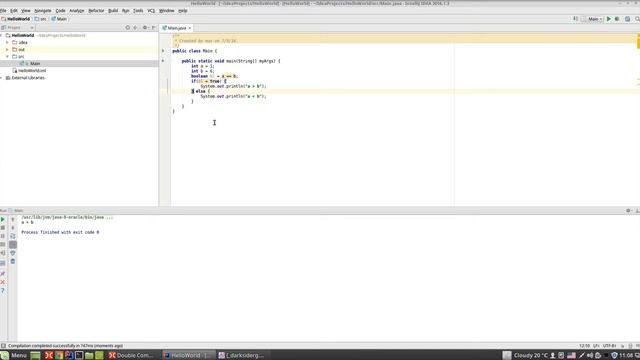
Task: Open the Run menu
Action: (x=125, y=11)
